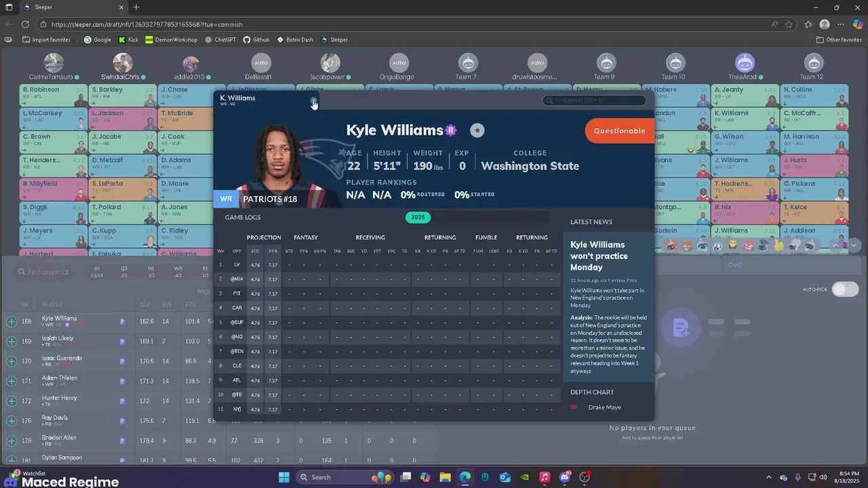Add Isaac Guerendo using the plus icon
The image size is (868, 488).
point(12,362)
